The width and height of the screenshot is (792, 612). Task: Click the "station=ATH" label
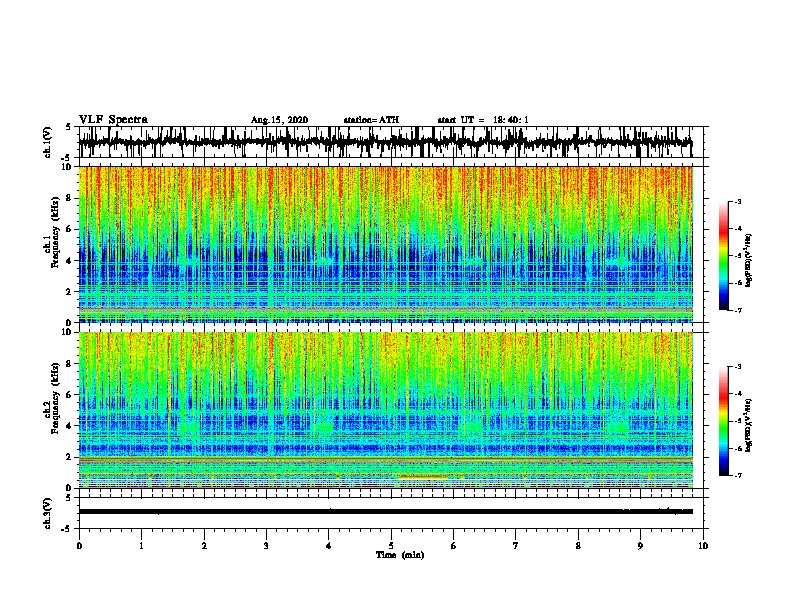[371, 120]
